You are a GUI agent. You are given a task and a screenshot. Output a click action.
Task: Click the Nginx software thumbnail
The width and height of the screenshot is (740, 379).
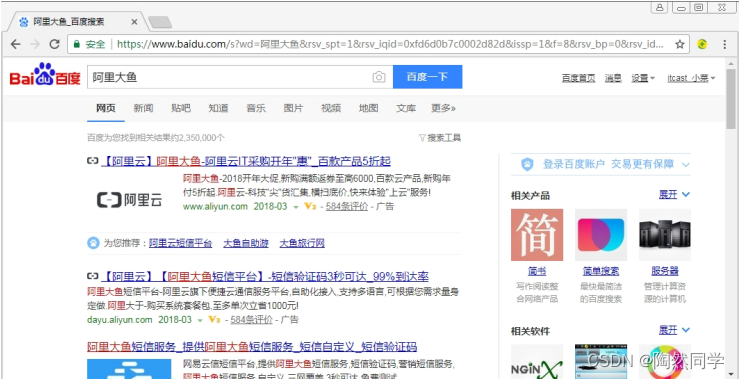point(537,362)
